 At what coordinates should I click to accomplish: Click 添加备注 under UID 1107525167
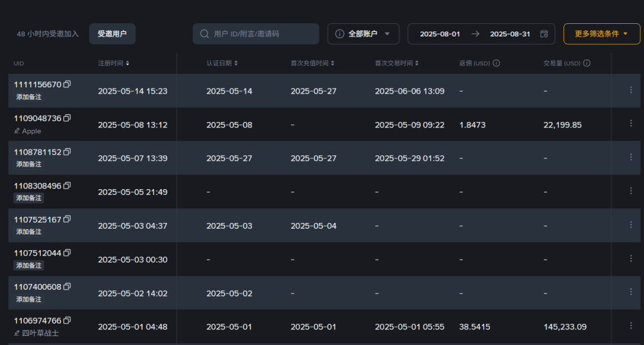(x=29, y=232)
